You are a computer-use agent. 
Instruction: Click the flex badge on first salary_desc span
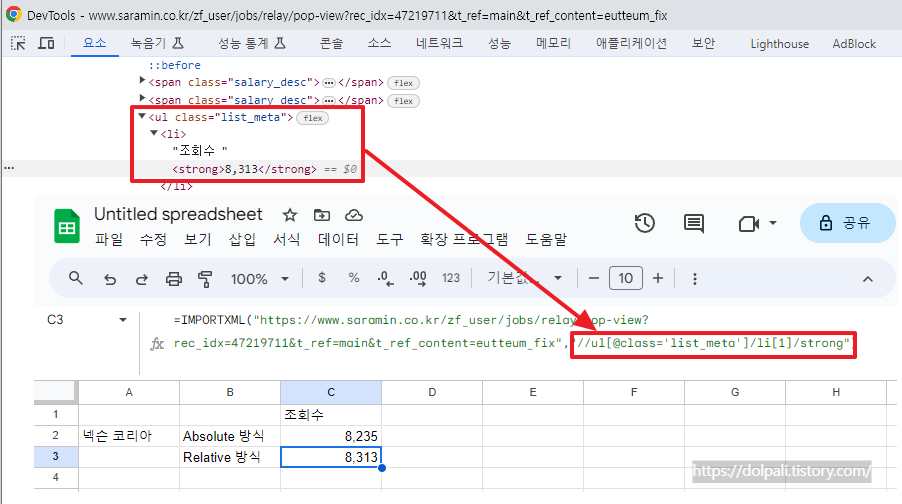pyautogui.click(x=403, y=83)
